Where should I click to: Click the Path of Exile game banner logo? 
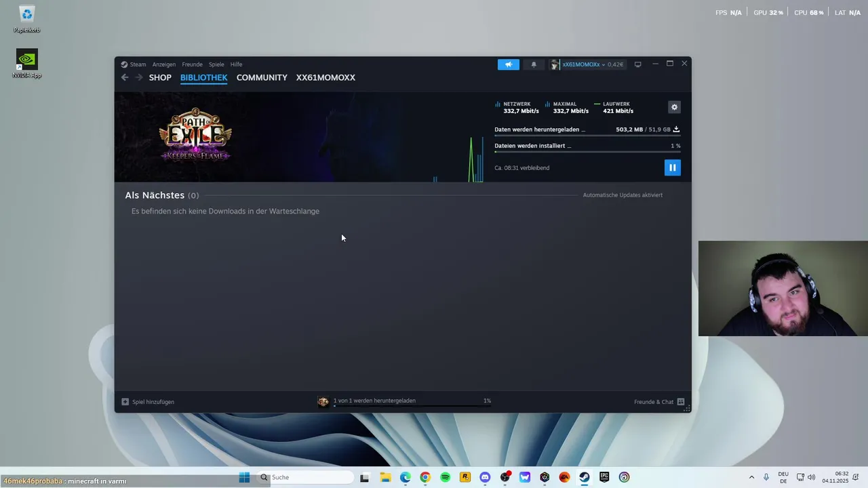pyautogui.click(x=195, y=135)
